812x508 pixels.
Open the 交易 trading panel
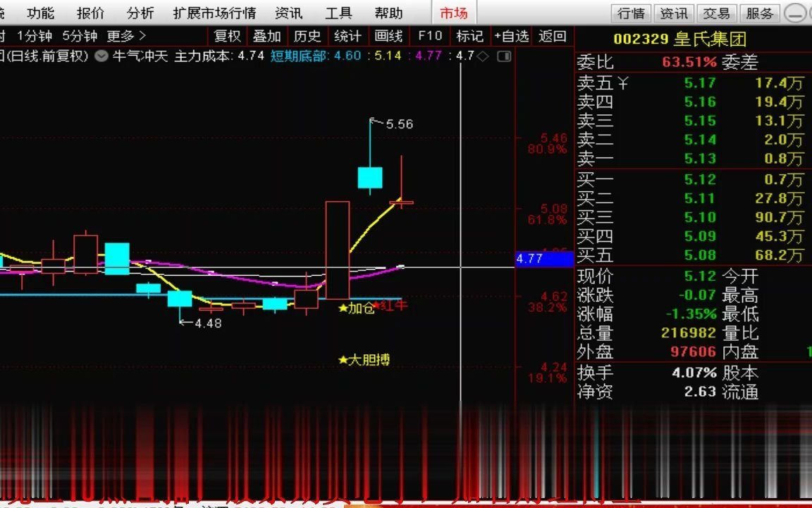point(716,12)
